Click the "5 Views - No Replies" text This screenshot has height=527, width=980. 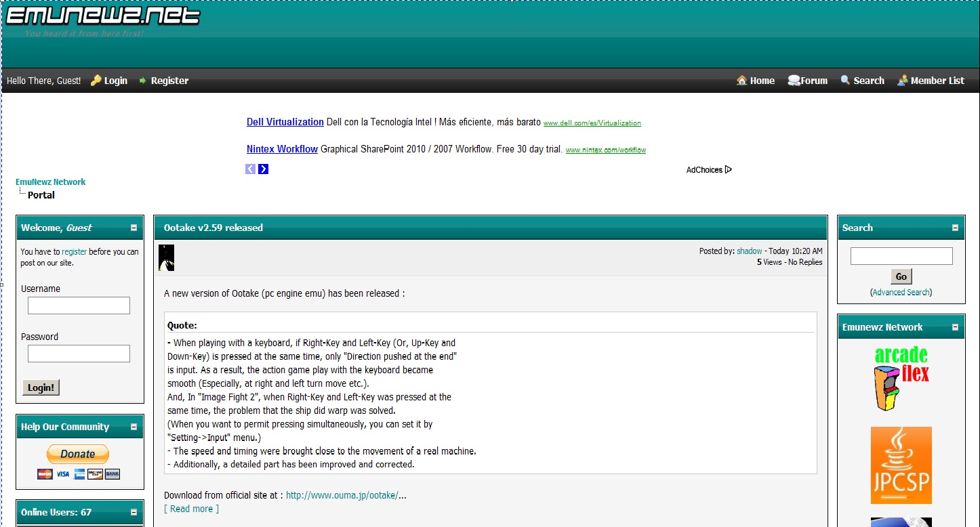[790, 262]
